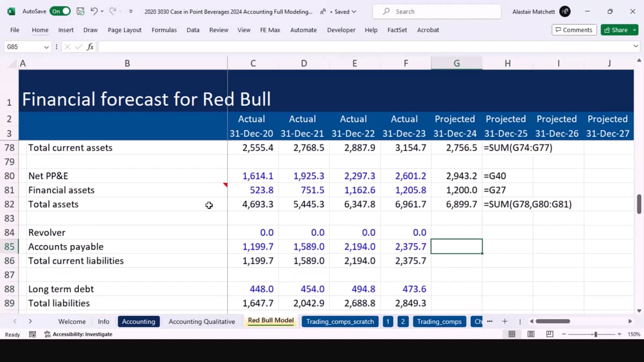This screenshot has height=362, width=644.
Task: Switch to Page Break Preview icon
Action: [550, 334]
